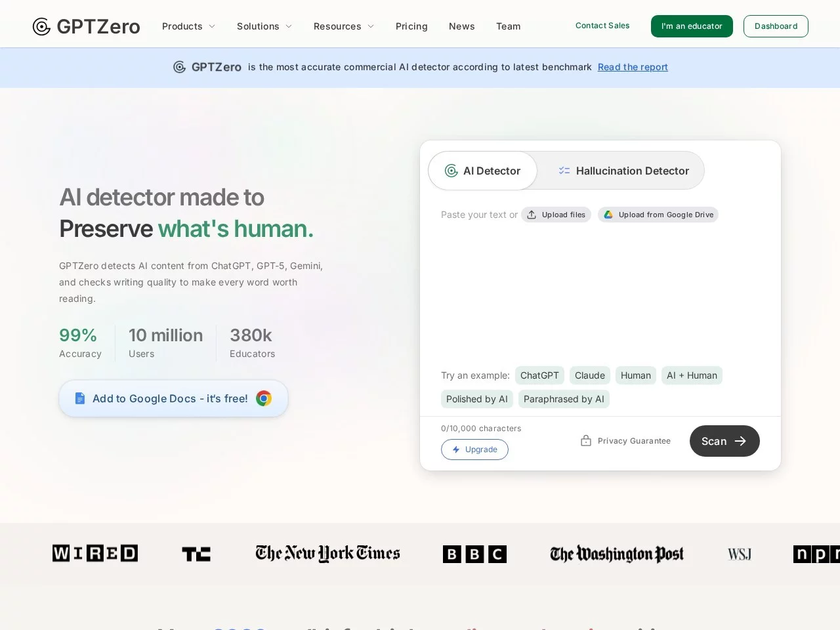Select the Human example chip
This screenshot has width=840, height=630.
(x=635, y=375)
